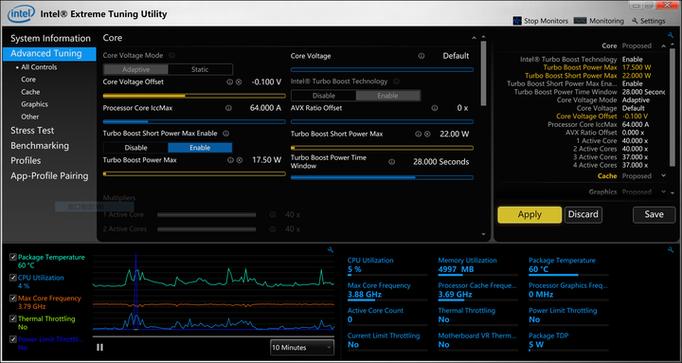Select All Controls under Advanced Tuning
682x363 pixels.
click(x=39, y=67)
